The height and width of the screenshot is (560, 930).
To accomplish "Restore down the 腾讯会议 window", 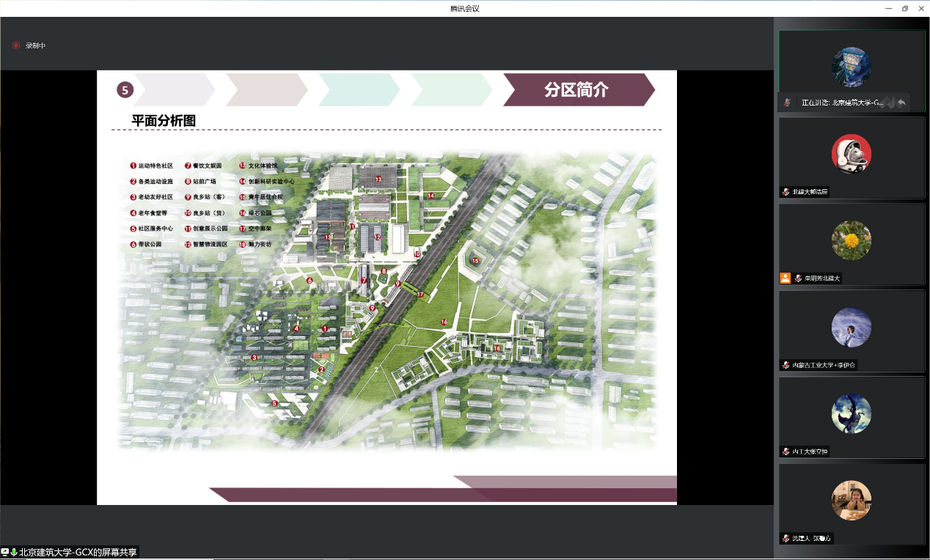I will click(x=904, y=8).
